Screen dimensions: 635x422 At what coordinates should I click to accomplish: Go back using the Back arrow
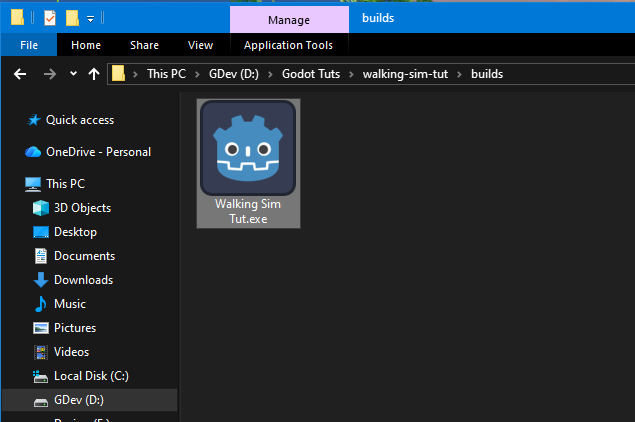click(x=19, y=74)
